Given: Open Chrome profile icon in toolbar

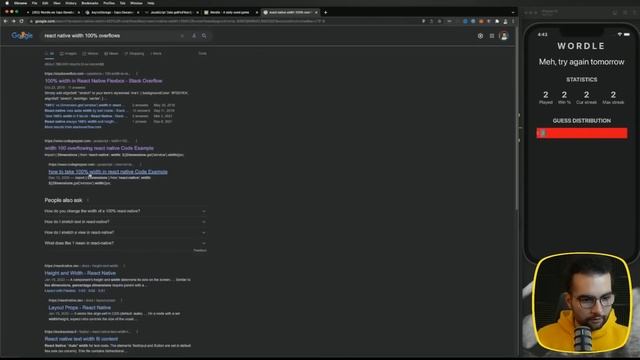Looking at the screenshot, I should click(x=505, y=21).
